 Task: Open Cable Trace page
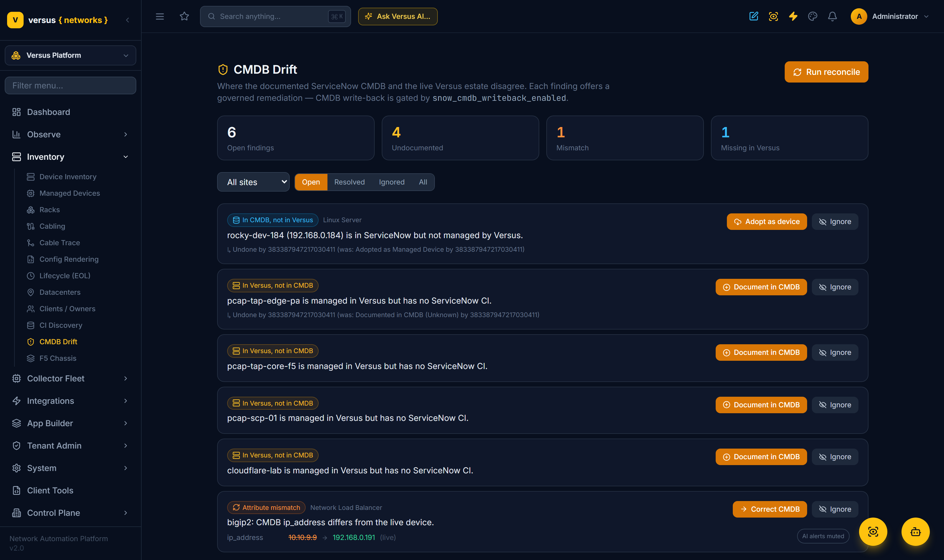(x=60, y=243)
